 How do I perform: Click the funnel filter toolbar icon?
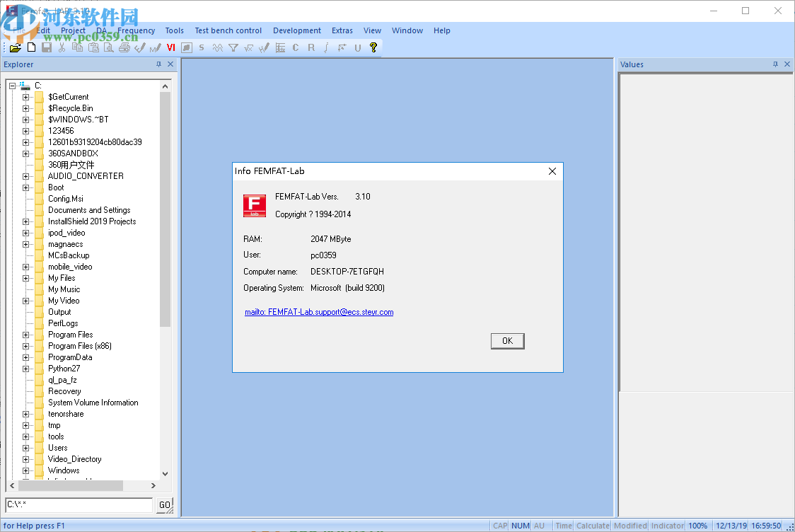pyautogui.click(x=233, y=47)
